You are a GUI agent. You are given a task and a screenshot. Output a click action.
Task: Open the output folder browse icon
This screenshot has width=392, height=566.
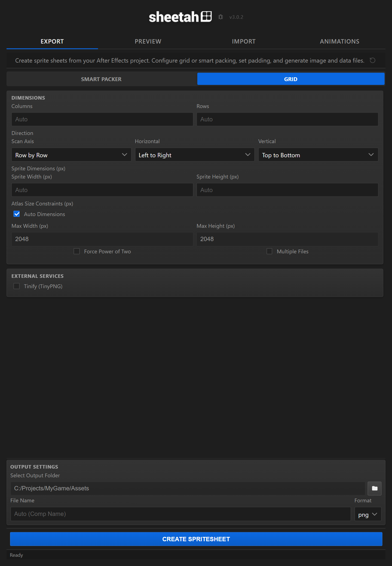coord(375,488)
